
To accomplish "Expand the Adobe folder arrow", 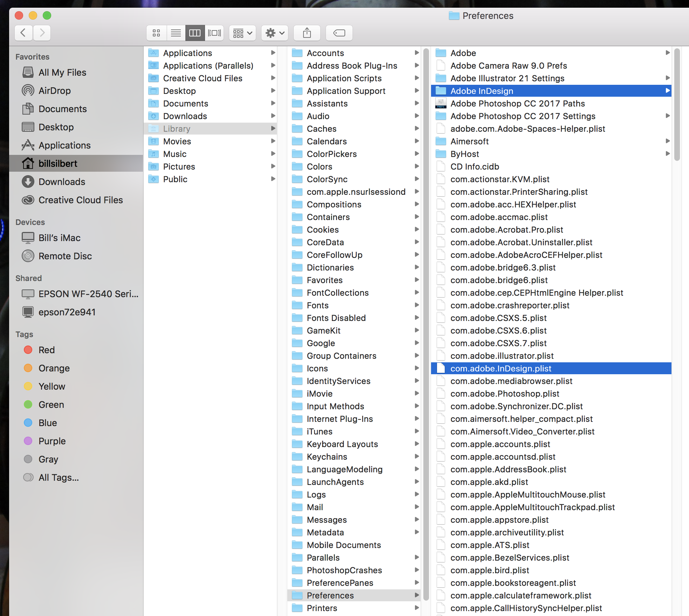I will (x=668, y=53).
